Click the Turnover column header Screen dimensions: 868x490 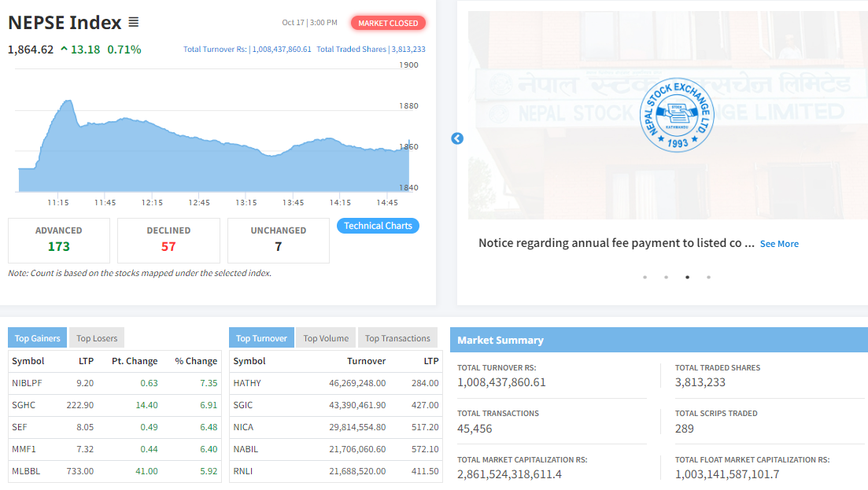367,361
